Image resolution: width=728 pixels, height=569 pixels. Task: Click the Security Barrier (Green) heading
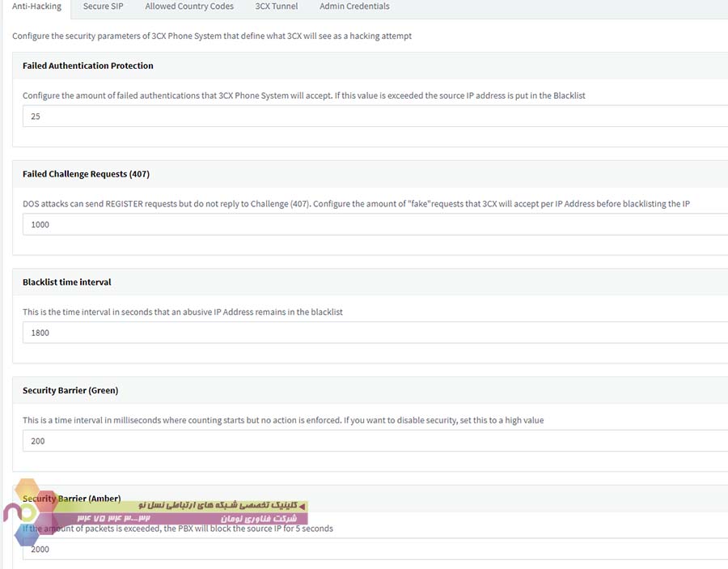click(70, 390)
